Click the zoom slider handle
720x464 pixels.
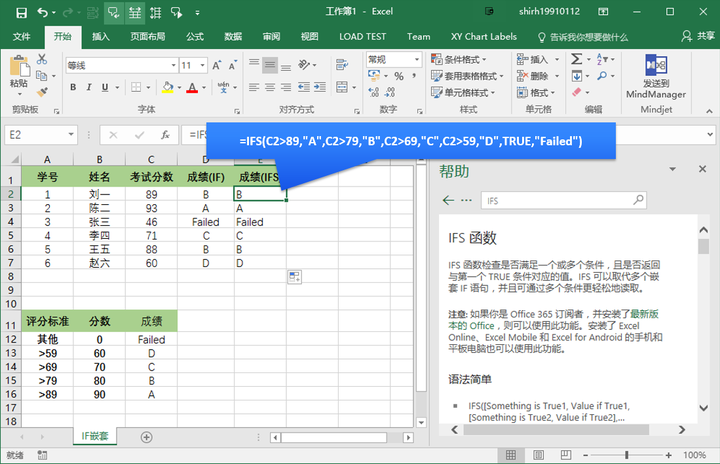pos(626,455)
